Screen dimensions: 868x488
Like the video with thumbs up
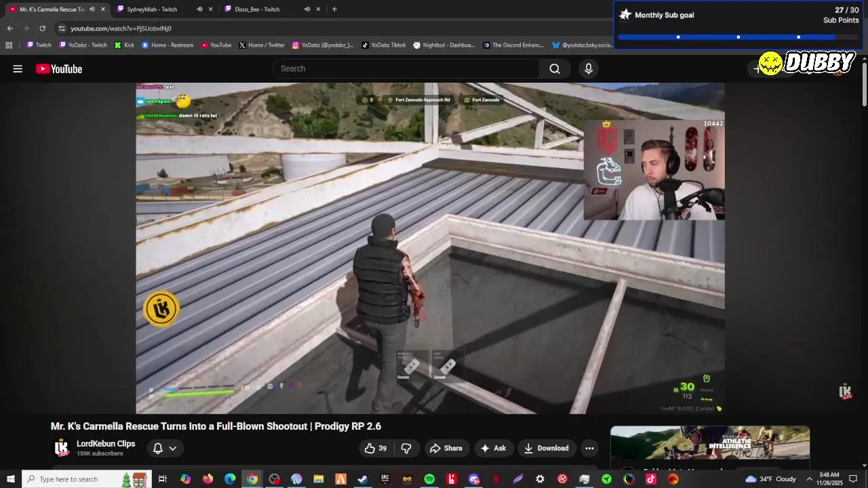coord(375,448)
